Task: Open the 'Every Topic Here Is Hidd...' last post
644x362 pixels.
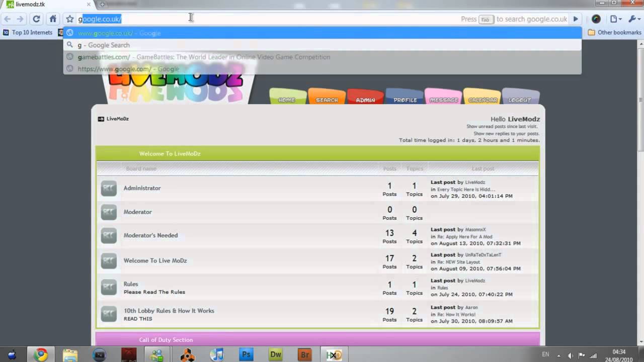Action: click(x=466, y=190)
